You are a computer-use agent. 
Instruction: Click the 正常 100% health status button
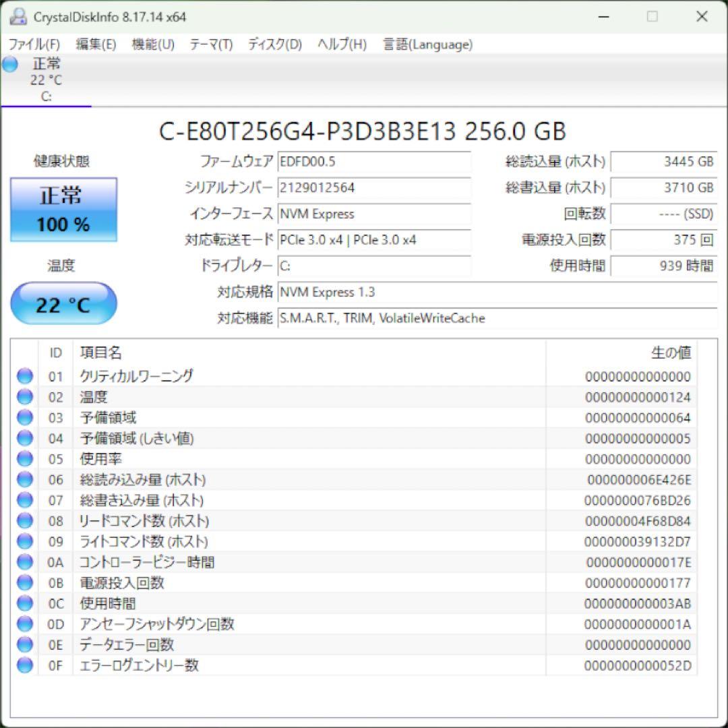pos(63,209)
